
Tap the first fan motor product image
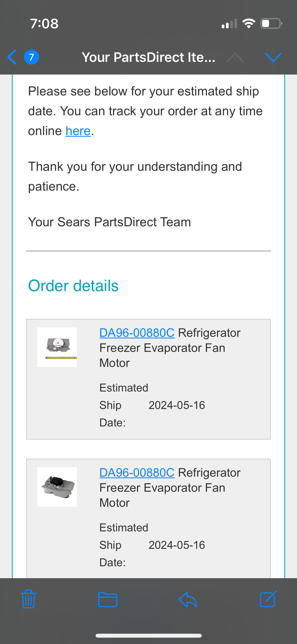point(57,347)
